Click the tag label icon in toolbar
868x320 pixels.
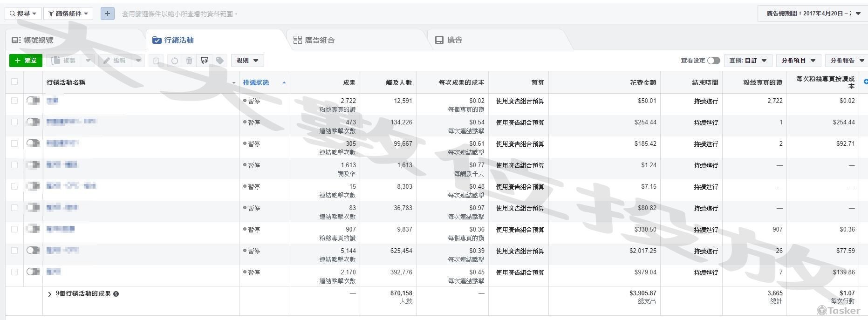click(x=220, y=61)
